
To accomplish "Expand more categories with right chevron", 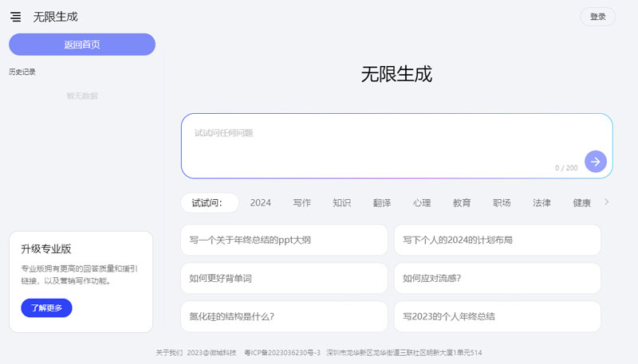I will click(x=606, y=202).
